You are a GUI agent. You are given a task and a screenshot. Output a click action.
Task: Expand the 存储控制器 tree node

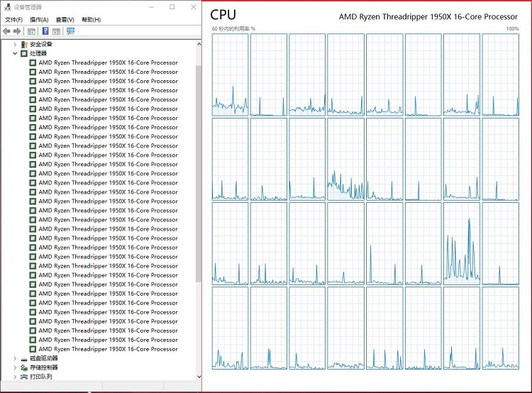tap(15, 367)
